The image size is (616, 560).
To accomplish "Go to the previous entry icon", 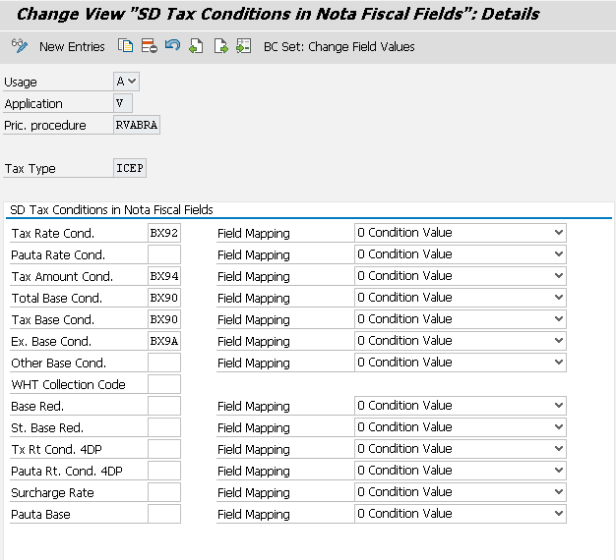I will [x=196, y=46].
